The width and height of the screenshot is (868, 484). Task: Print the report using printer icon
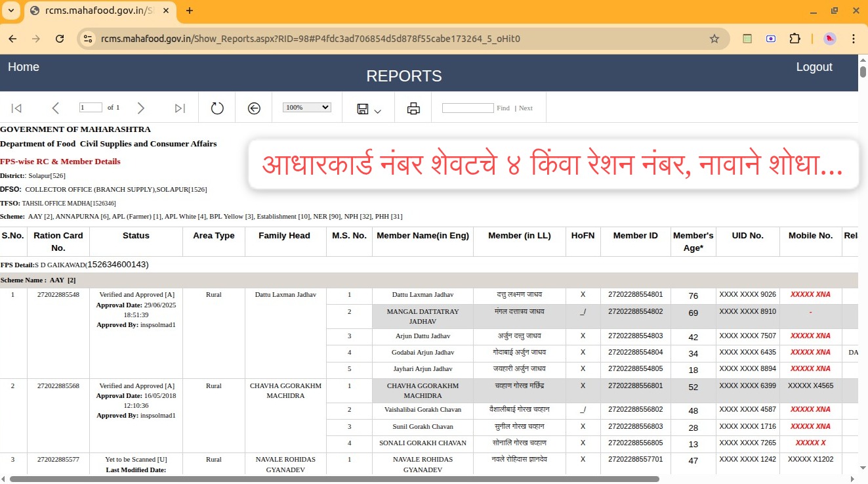tap(413, 108)
